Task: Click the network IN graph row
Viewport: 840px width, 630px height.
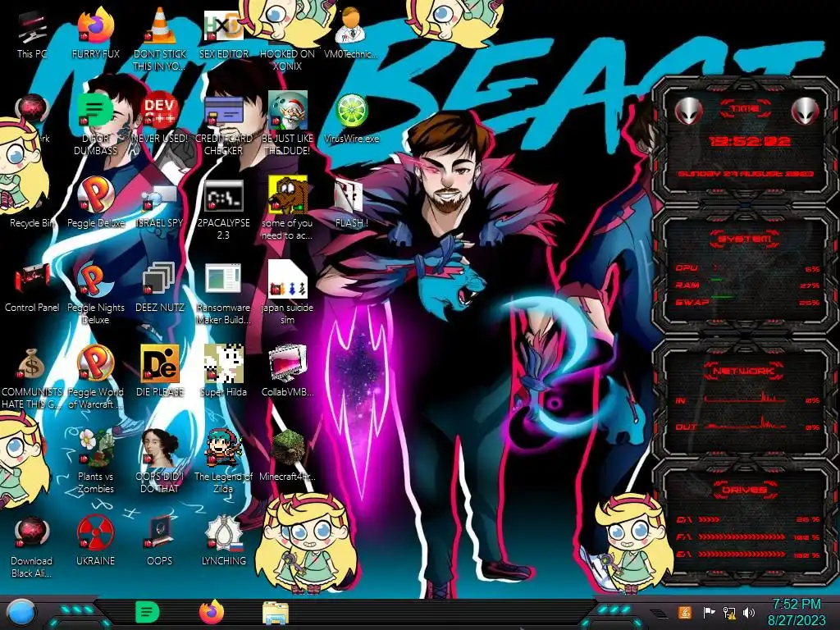Action: tap(747, 399)
